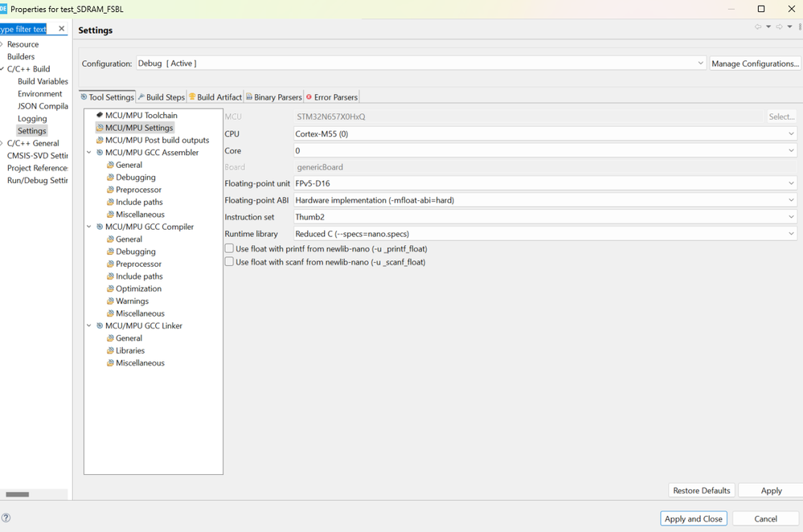Click the Error Parsers red icon

pos(309,96)
